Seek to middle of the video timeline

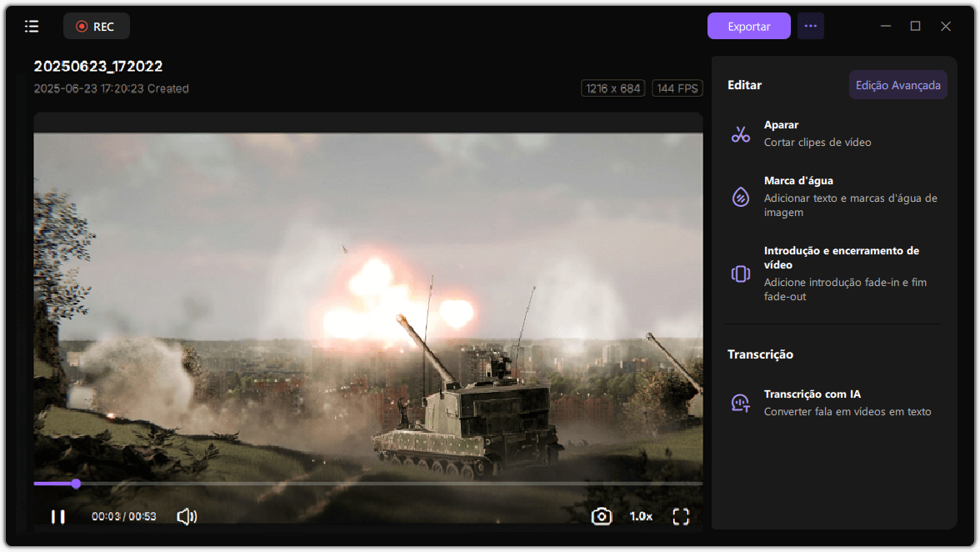pyautogui.click(x=368, y=484)
